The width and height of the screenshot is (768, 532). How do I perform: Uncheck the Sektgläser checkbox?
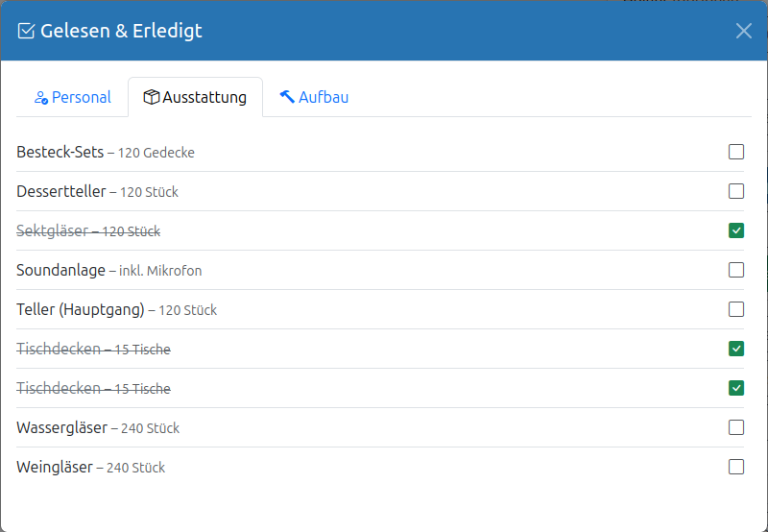[x=736, y=230]
